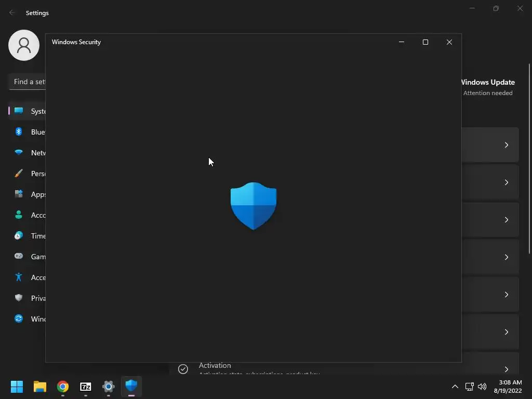Open the clock showing 3:08 AM
This screenshot has height=399, width=532.
[508, 387]
